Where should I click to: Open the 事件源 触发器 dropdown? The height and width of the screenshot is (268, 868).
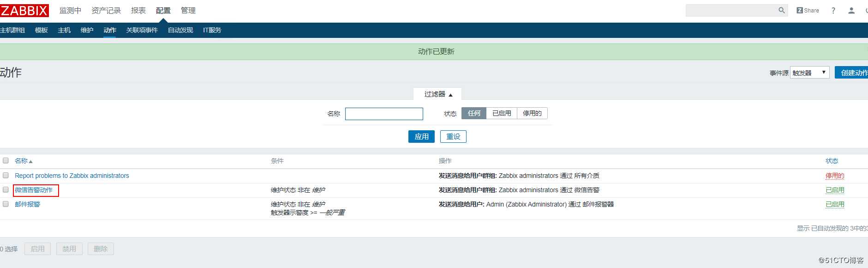(810, 73)
